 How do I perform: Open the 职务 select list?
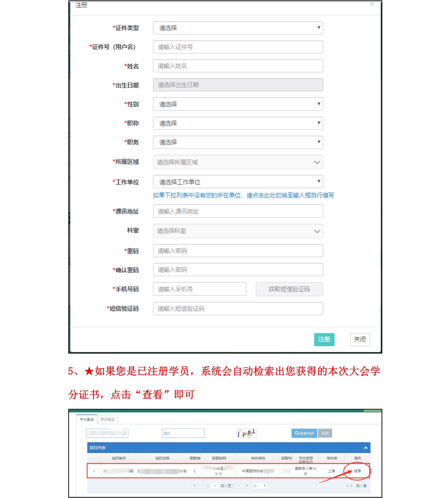point(238,142)
